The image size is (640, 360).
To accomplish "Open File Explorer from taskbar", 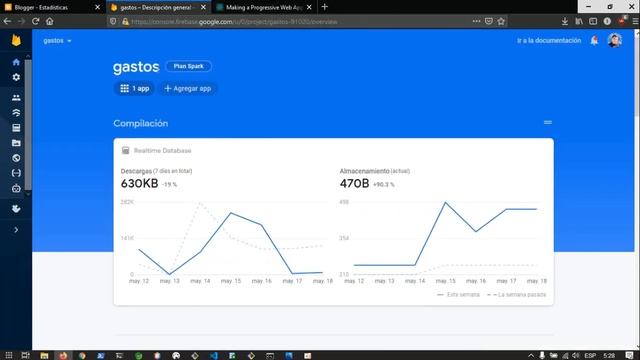I will (44, 356).
